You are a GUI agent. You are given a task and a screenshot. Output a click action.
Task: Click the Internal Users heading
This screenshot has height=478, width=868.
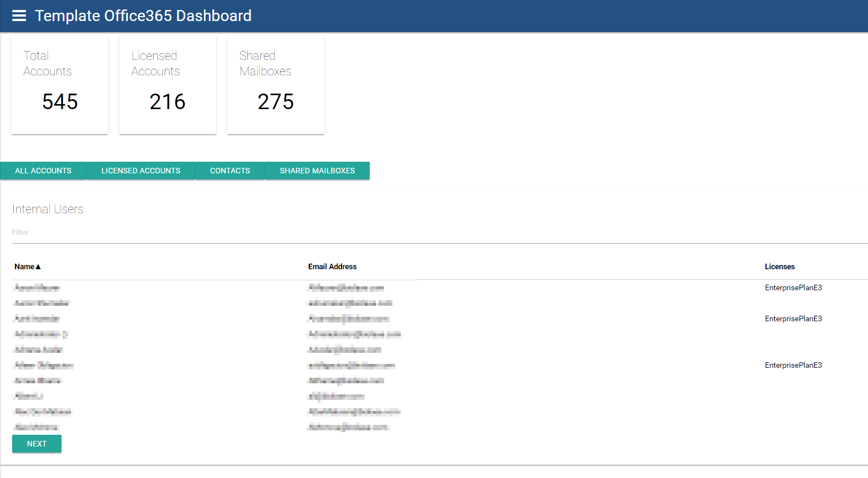tap(48, 209)
